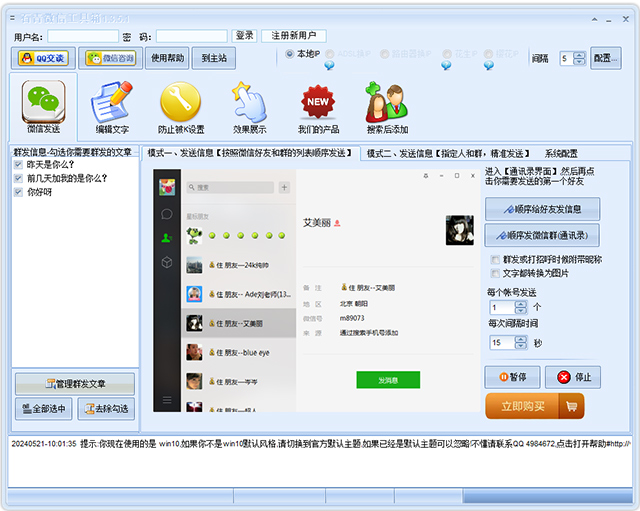Click 艾美丽 profile photo

(460, 230)
